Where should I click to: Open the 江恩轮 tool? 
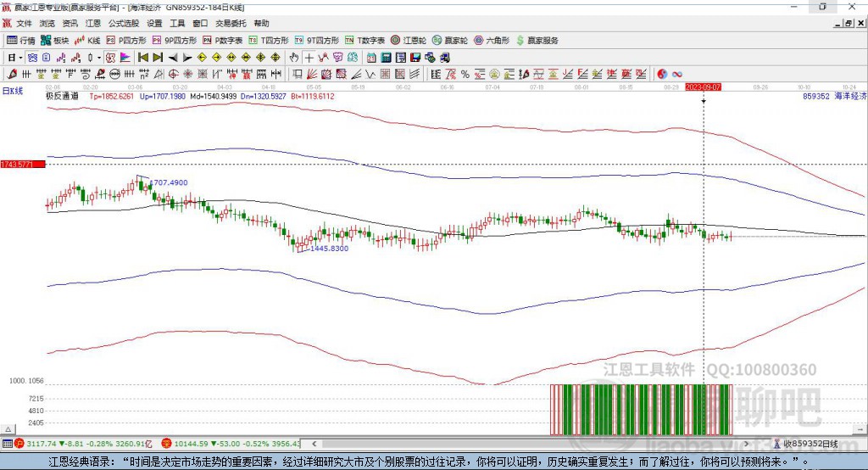(x=409, y=40)
